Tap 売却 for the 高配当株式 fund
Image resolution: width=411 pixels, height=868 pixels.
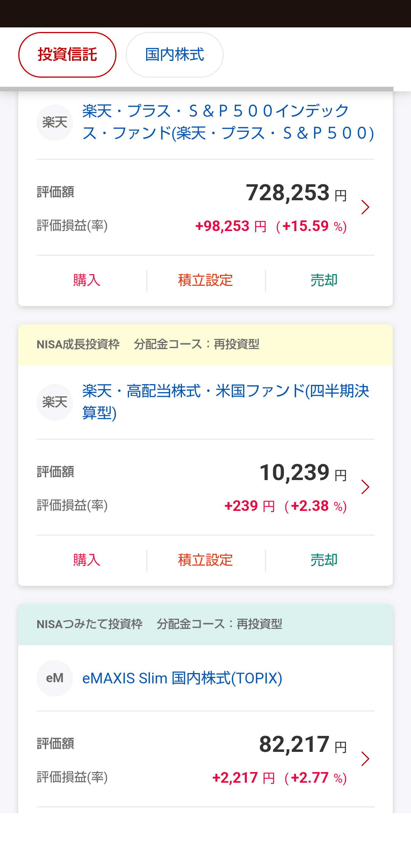(324, 560)
